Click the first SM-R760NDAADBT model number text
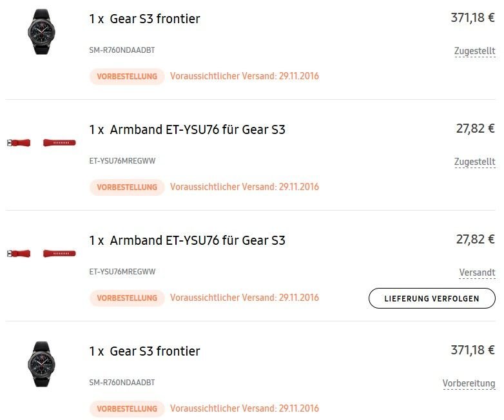The image size is (504, 420). point(122,50)
